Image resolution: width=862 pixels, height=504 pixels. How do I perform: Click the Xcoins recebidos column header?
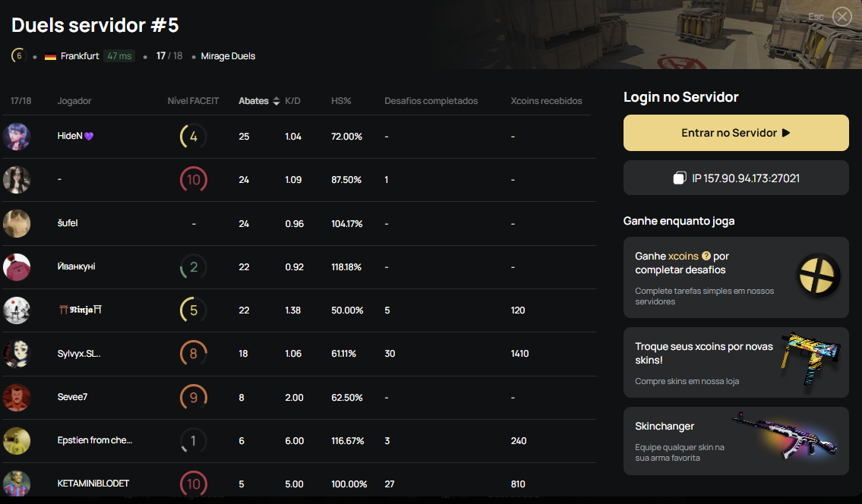pyautogui.click(x=546, y=101)
